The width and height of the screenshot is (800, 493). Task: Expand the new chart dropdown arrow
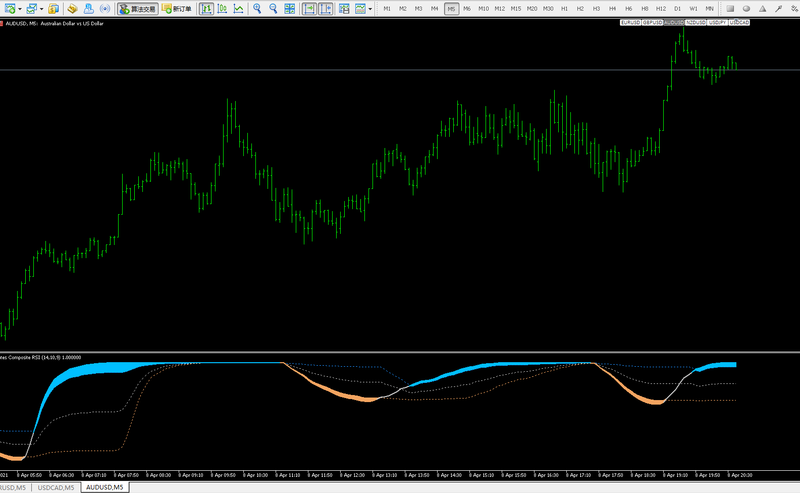(18, 8)
